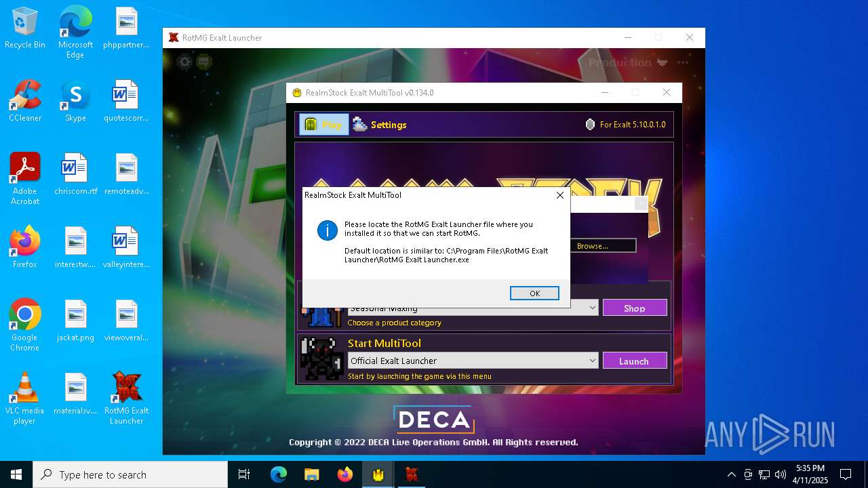Open the notification center
This screenshot has height=488, width=868.
846,474
